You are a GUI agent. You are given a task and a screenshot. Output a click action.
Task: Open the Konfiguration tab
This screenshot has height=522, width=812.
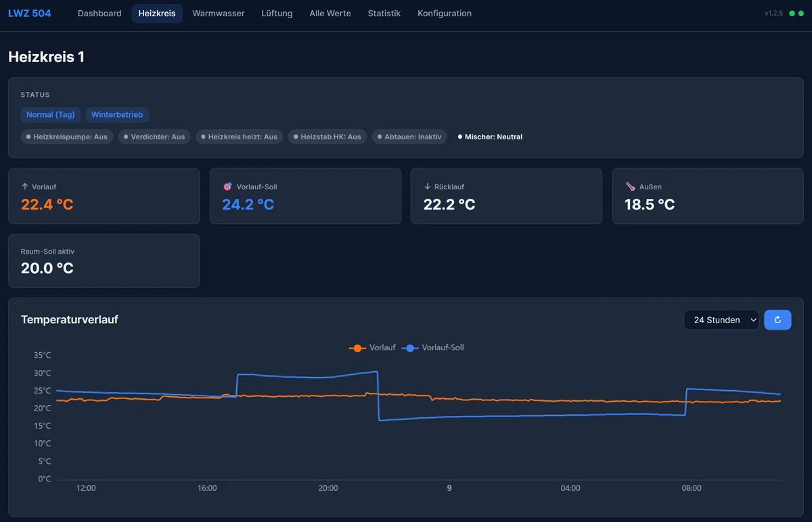445,14
